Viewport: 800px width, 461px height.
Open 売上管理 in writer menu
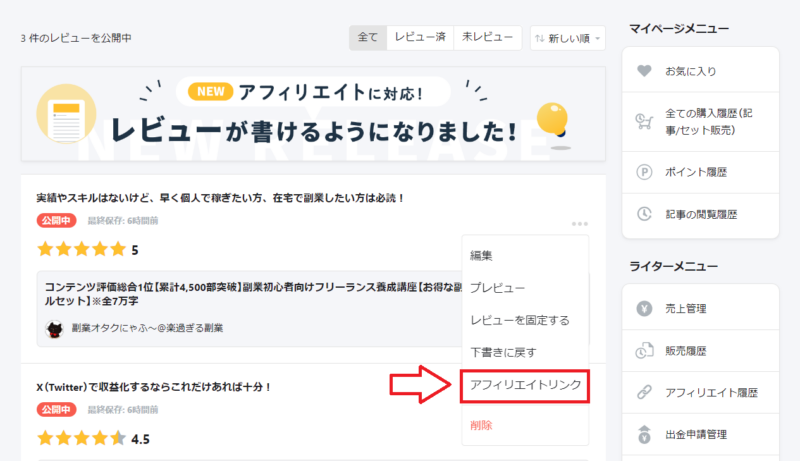coord(701,309)
